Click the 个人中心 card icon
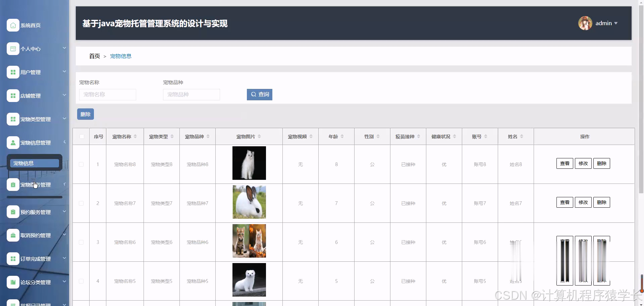This screenshot has width=644, height=306. coord(13,49)
